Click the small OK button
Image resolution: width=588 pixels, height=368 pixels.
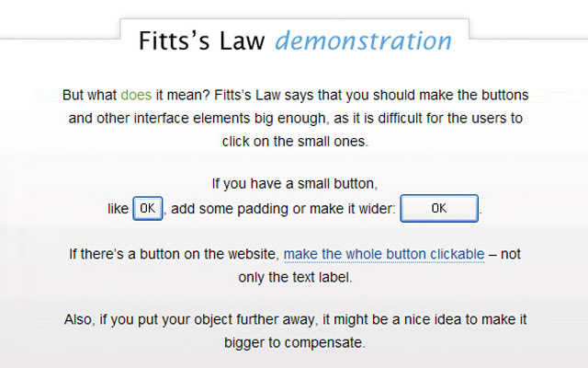coord(148,209)
